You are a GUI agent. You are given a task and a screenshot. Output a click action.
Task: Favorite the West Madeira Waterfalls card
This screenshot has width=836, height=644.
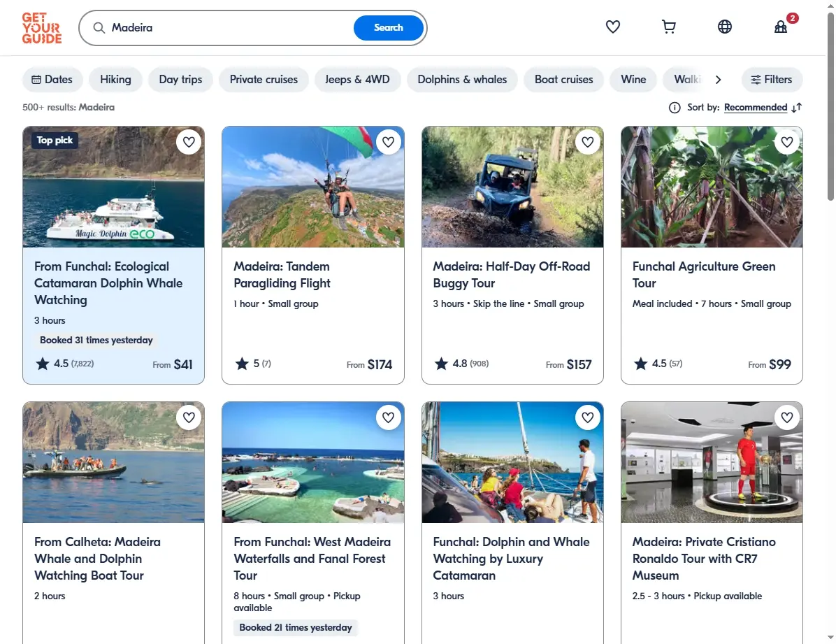tap(388, 417)
